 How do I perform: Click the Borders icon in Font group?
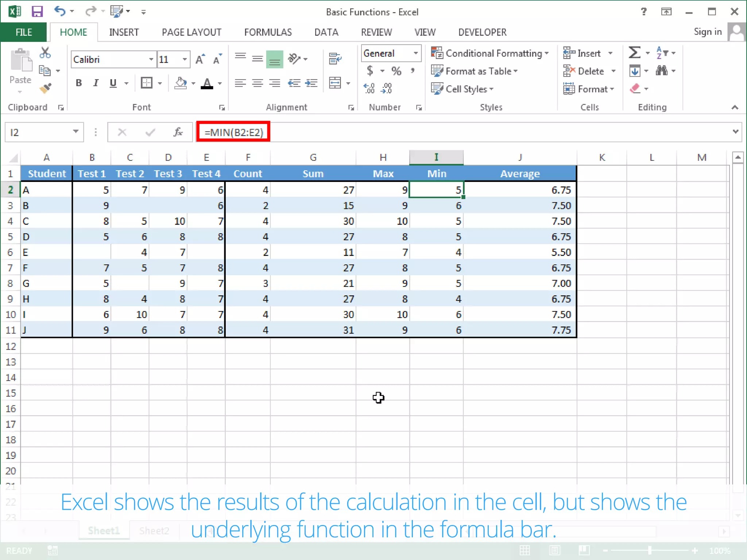(x=147, y=83)
